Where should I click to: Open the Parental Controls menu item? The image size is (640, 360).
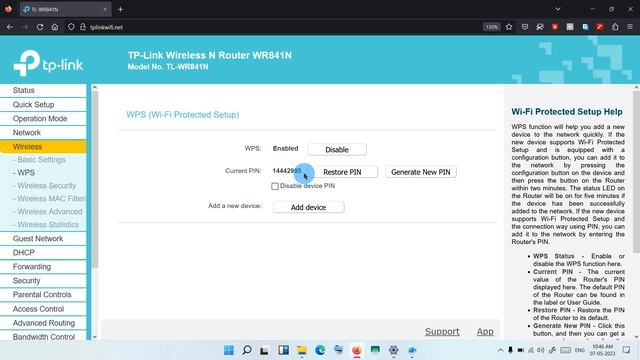[x=43, y=295]
